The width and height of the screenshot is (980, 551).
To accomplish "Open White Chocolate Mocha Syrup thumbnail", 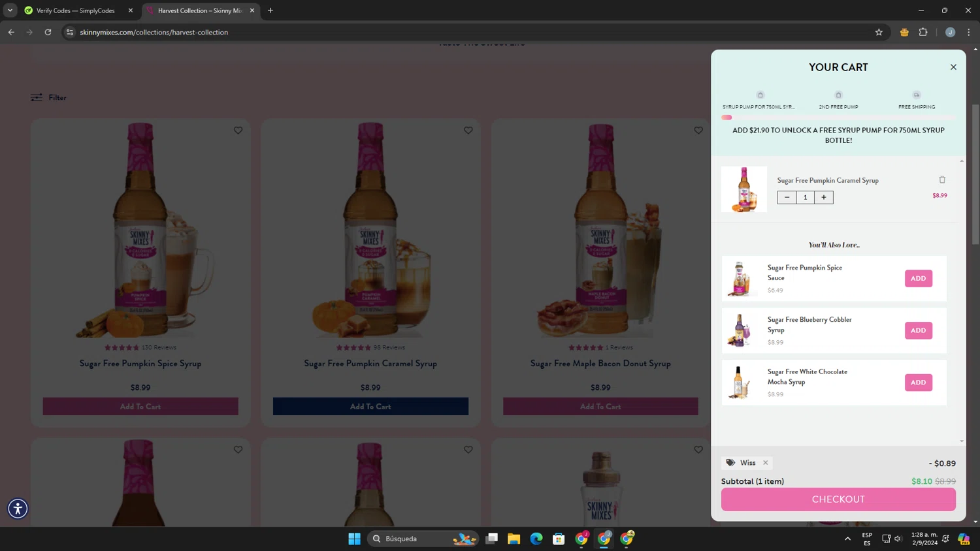I will pyautogui.click(x=740, y=383).
